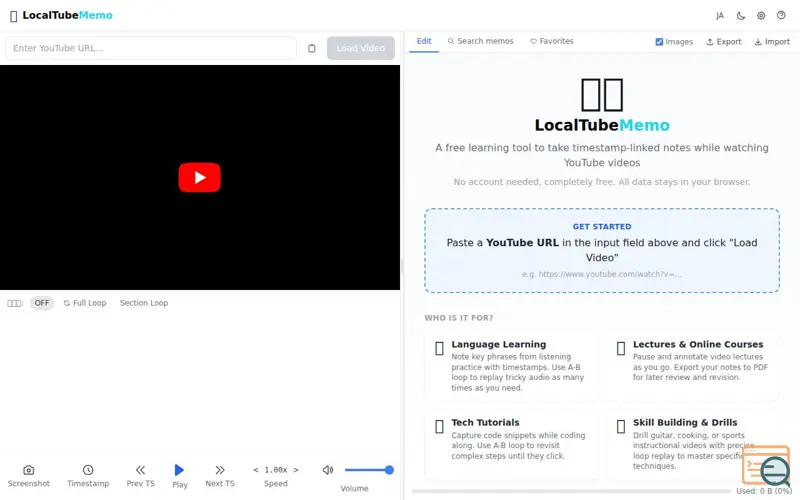Select the Tech Tutorials card
Viewport: 800px width, 500px height.
tap(511, 445)
